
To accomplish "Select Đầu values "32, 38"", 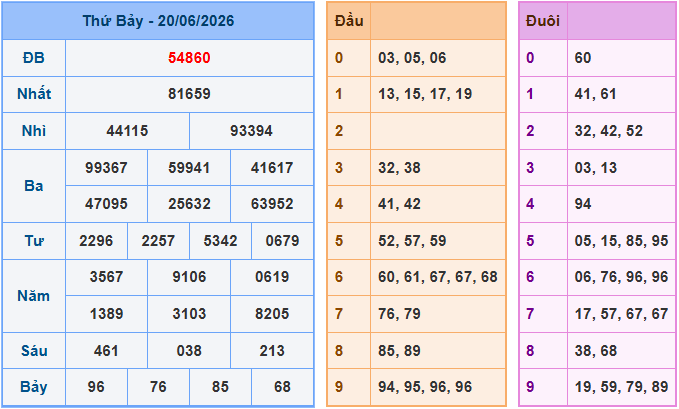I will (399, 168).
